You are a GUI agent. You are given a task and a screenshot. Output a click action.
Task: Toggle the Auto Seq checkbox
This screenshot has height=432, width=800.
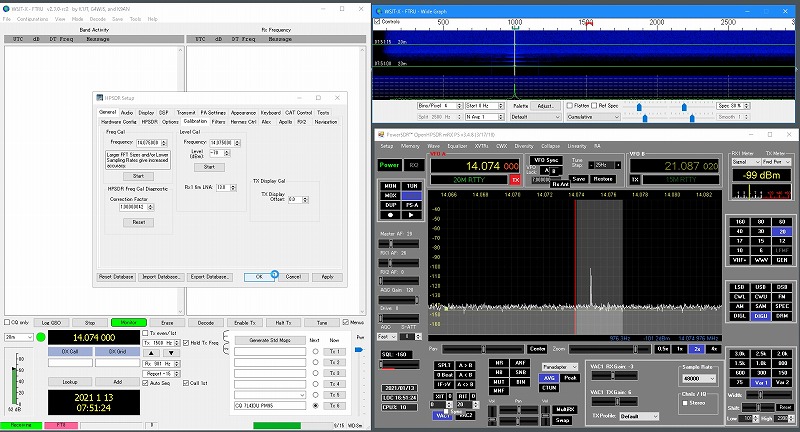[x=146, y=383]
